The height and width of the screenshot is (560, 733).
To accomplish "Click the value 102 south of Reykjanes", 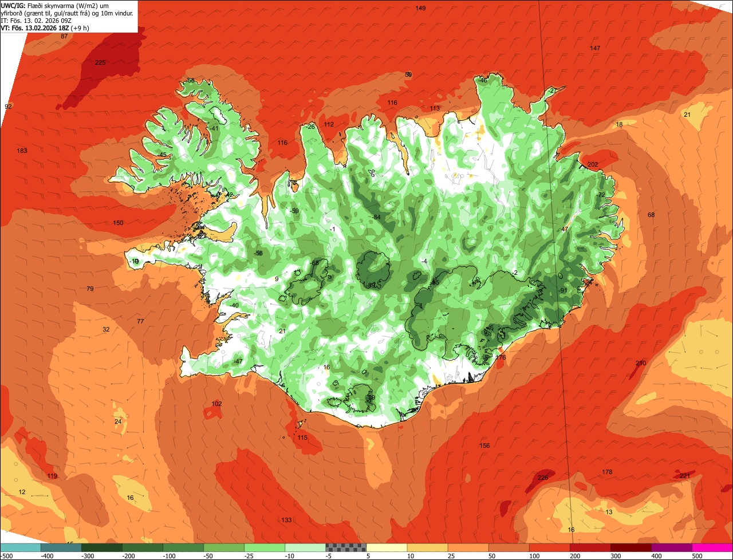I will click(216, 404).
